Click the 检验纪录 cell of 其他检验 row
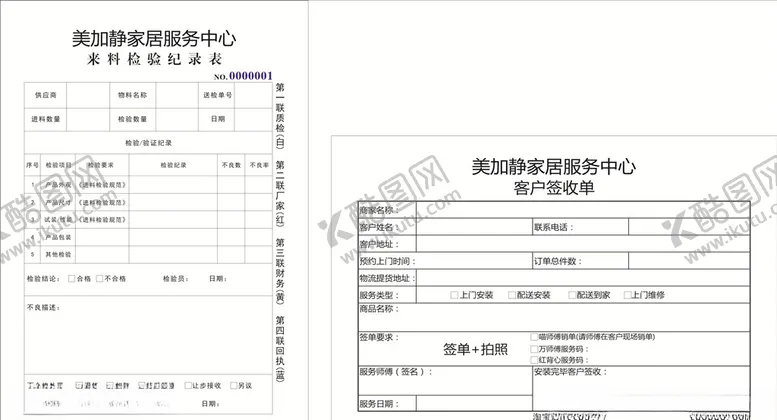 [x=173, y=254]
